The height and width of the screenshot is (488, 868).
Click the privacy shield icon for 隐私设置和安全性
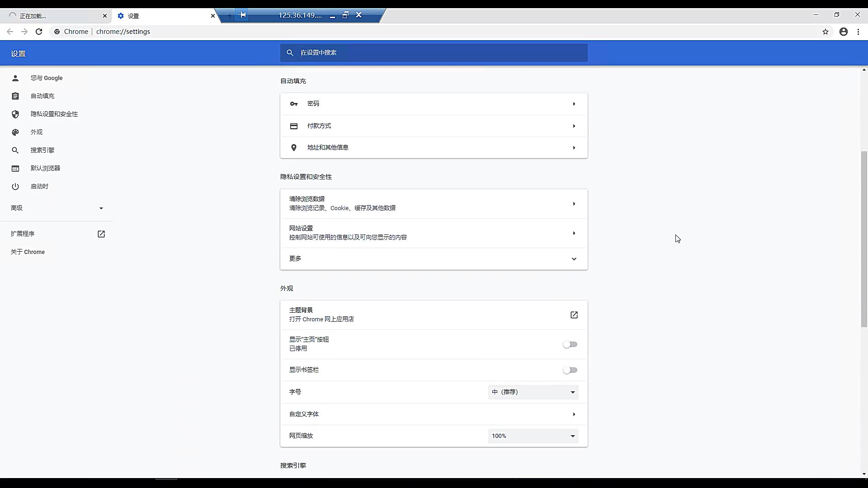(15, 114)
